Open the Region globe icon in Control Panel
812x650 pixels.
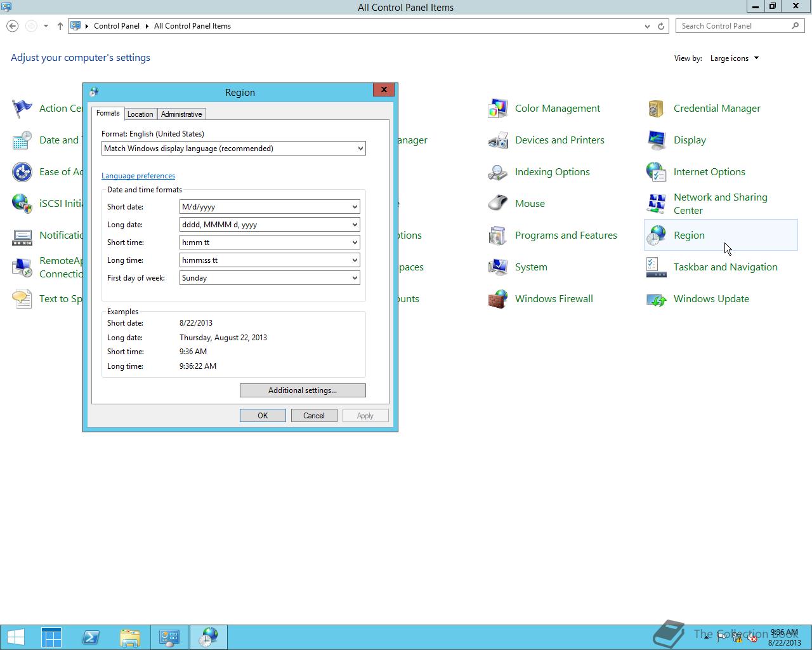pos(657,235)
